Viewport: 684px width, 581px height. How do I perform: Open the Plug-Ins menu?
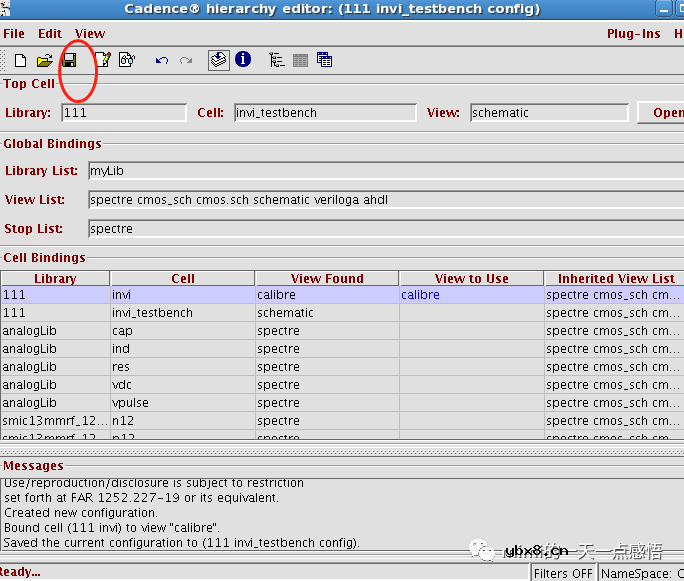[633, 34]
